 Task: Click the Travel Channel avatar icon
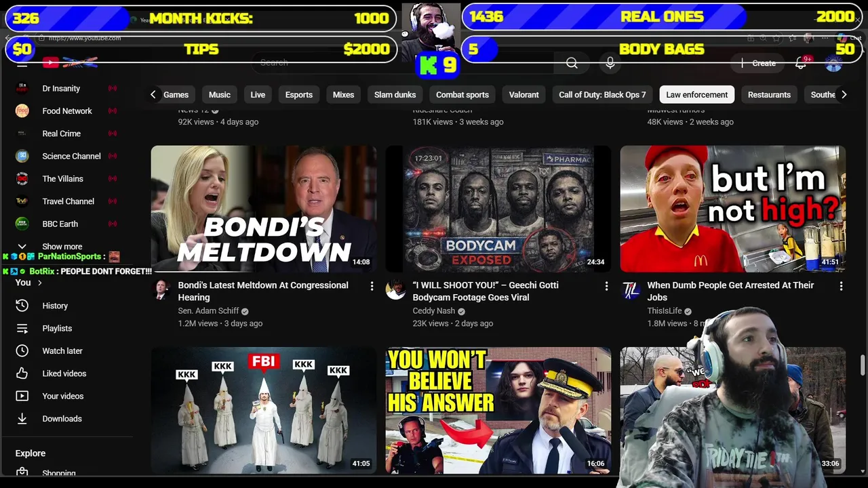(22, 201)
